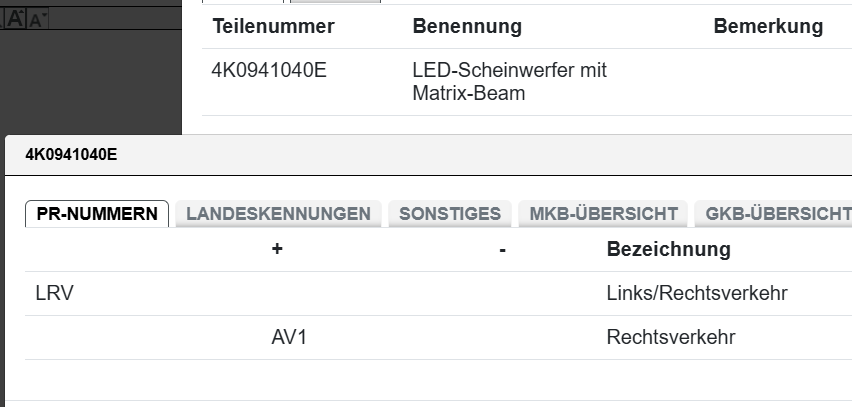This screenshot has height=407, width=852.
Task: Go to the GKB-ÜBERSICHT tab
Action: click(x=777, y=213)
